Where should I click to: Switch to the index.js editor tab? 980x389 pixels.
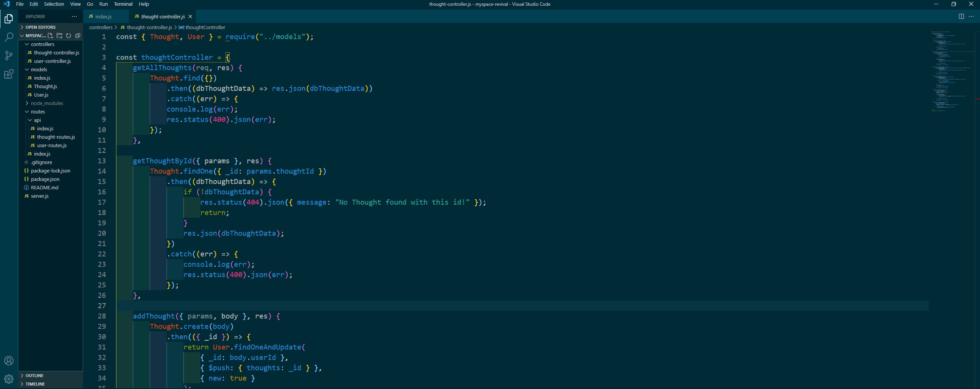pos(103,16)
